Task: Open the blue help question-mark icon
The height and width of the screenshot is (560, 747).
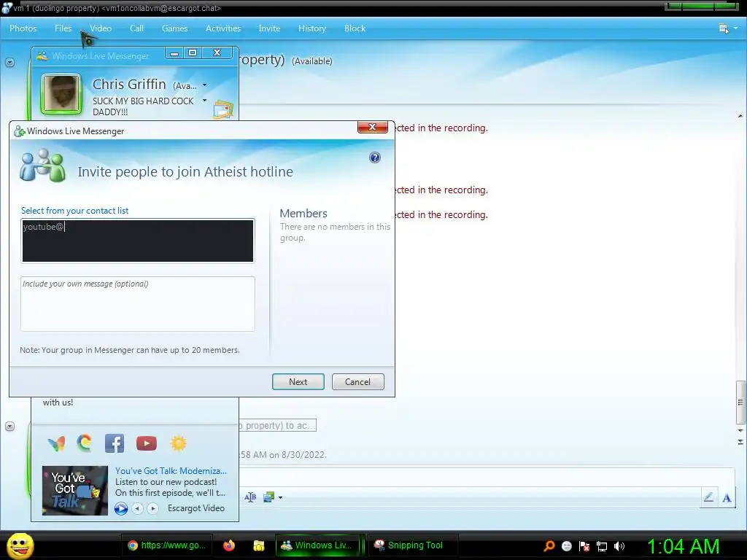Action: pos(375,157)
